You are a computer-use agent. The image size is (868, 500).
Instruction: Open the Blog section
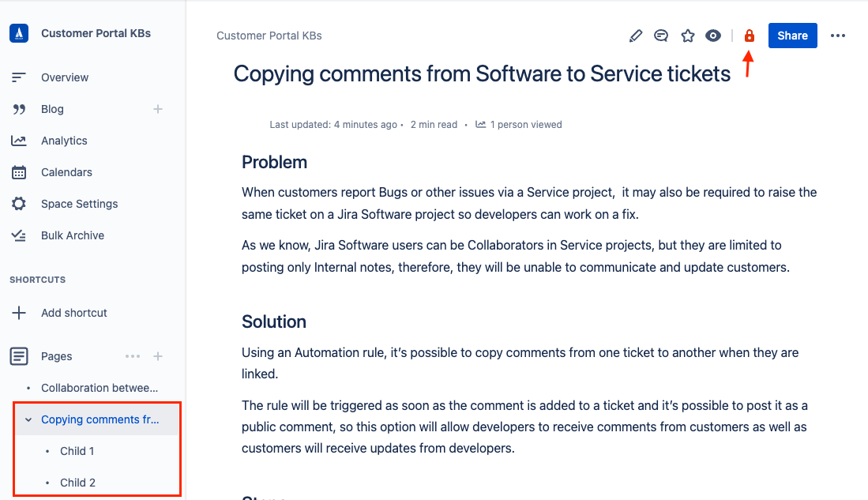(x=52, y=109)
